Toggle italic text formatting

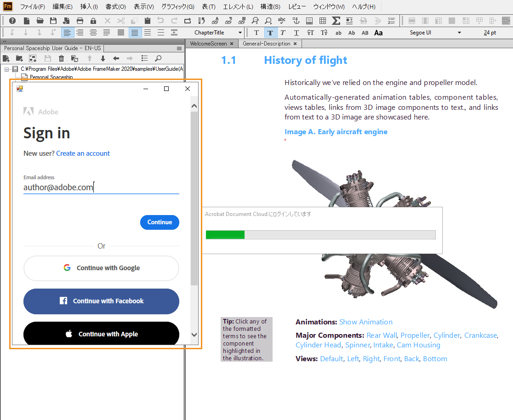(x=283, y=33)
